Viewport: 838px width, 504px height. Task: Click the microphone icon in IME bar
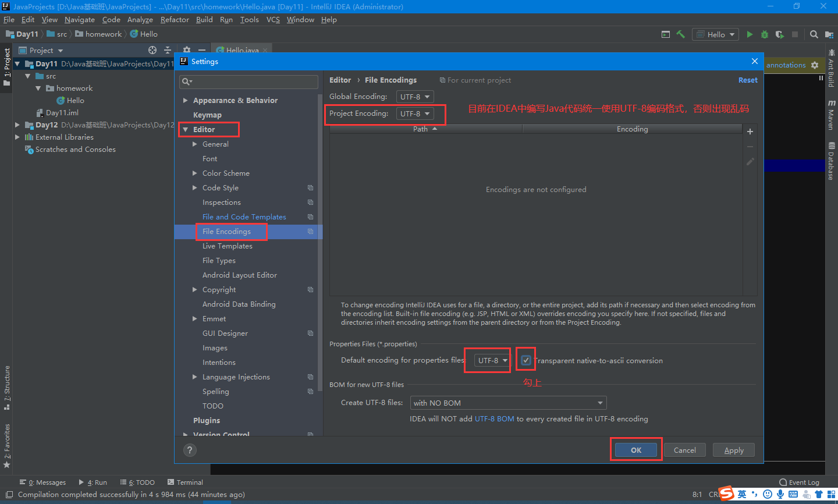(780, 494)
